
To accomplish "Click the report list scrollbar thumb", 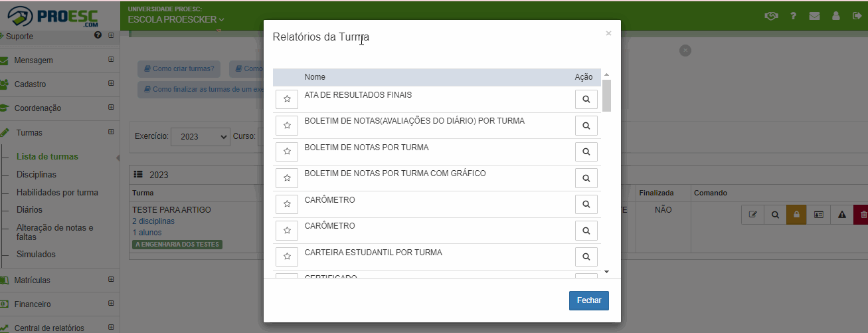I will coord(606,96).
